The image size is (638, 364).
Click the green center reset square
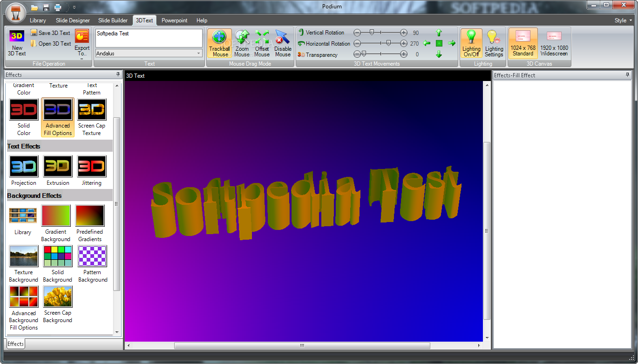439,43
